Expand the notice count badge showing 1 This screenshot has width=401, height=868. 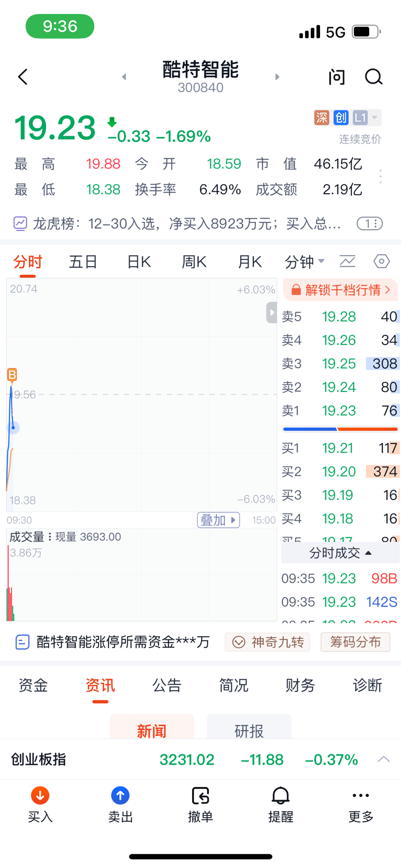coord(370,224)
